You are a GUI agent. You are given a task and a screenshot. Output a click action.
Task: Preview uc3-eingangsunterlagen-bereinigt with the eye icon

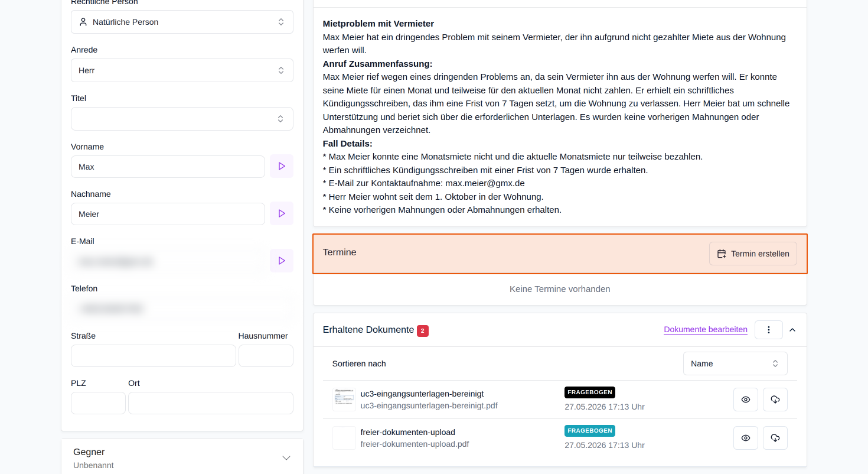point(746,400)
